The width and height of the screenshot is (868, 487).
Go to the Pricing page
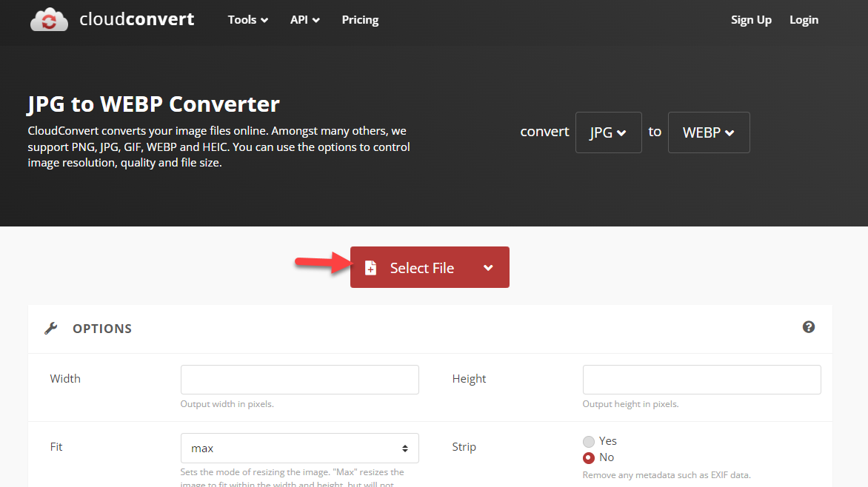(x=361, y=20)
